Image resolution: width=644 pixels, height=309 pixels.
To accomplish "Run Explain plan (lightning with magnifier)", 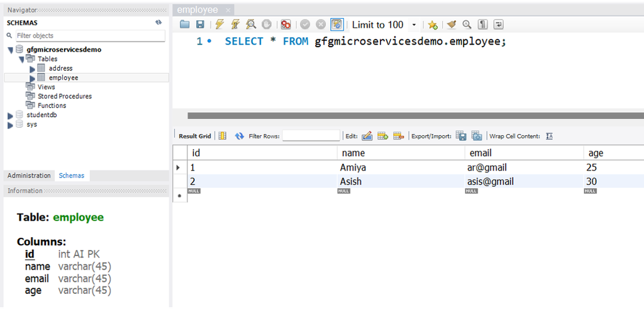I will [x=251, y=25].
